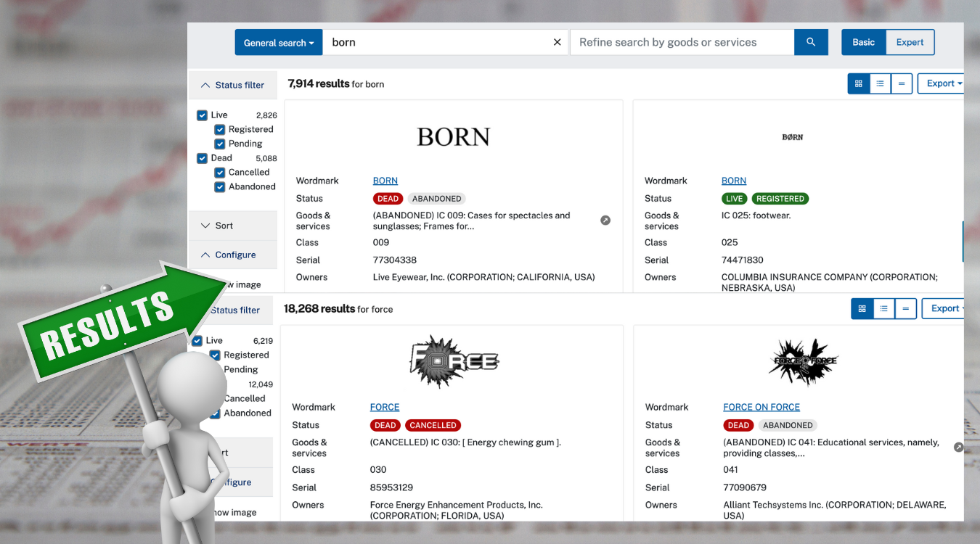This screenshot has width=980, height=544.
Task: Click the ABANDONED badge on Live Eyewear card
Action: click(x=437, y=199)
